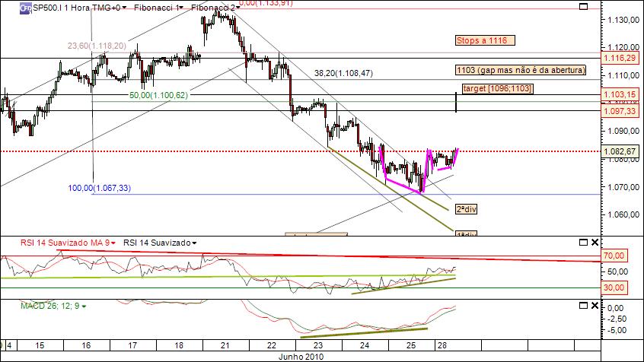Click the CFD chart logo icon
Viewport: 644px width, 362px height.
pyautogui.click(x=25, y=8)
